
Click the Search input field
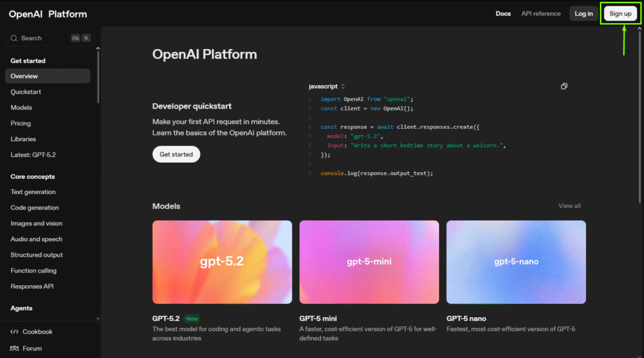pyautogui.click(x=50, y=38)
